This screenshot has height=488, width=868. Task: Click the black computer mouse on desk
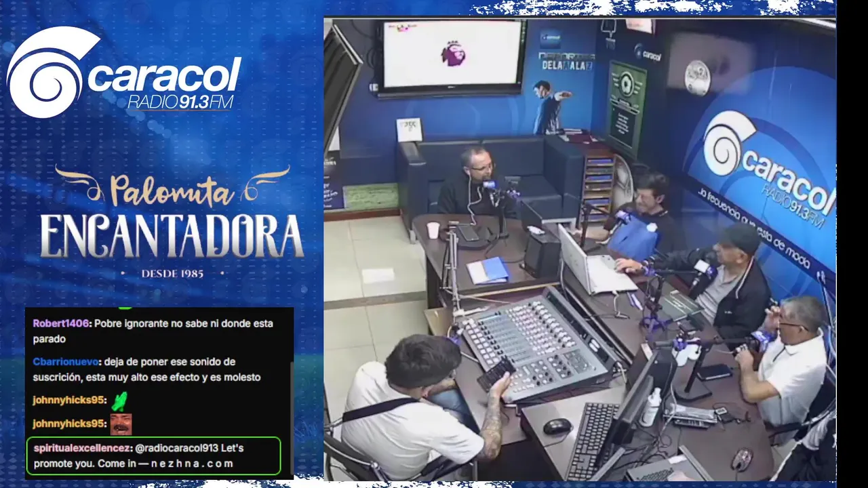pyautogui.click(x=557, y=426)
